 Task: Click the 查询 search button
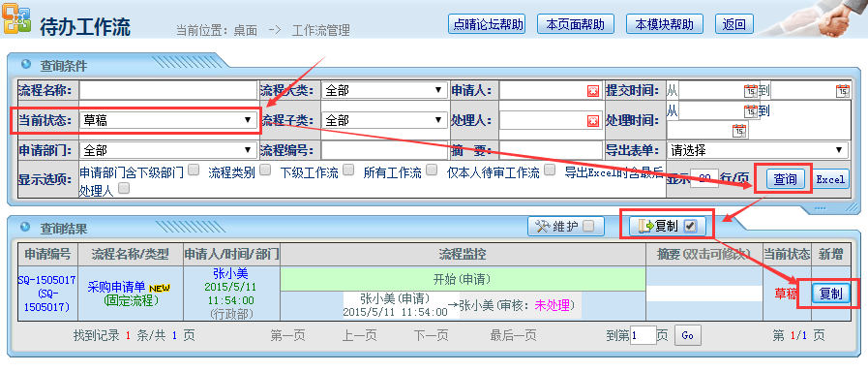[785, 179]
